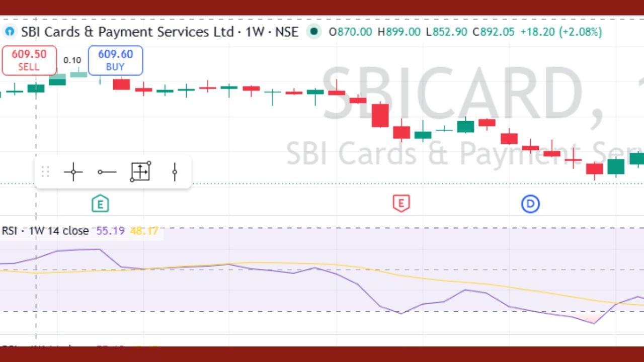Click the low price L852.90

coord(446,32)
